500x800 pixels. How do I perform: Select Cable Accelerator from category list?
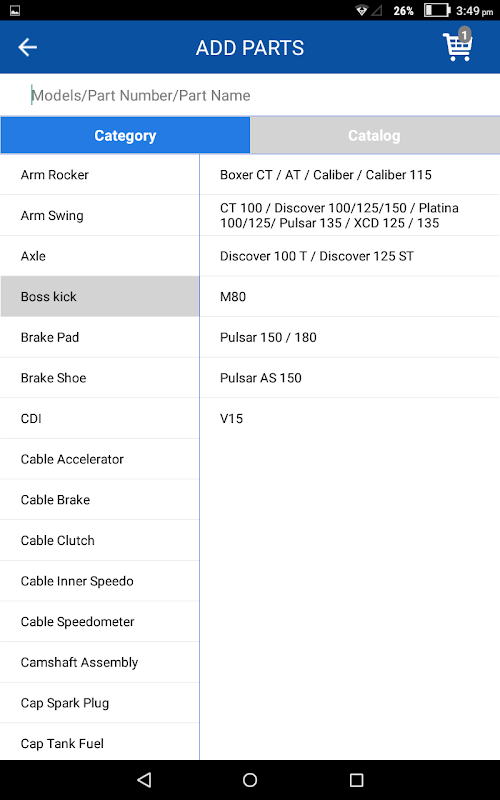tap(99, 459)
